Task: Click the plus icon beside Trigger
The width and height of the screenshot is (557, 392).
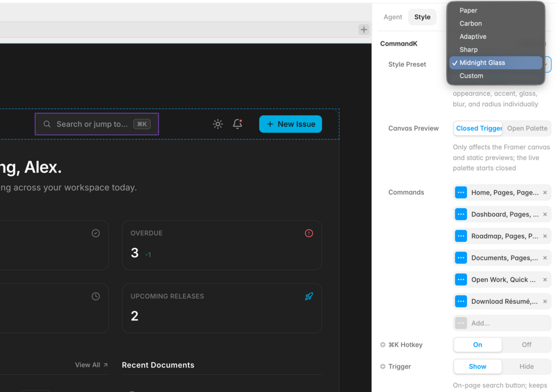Action: point(382,366)
